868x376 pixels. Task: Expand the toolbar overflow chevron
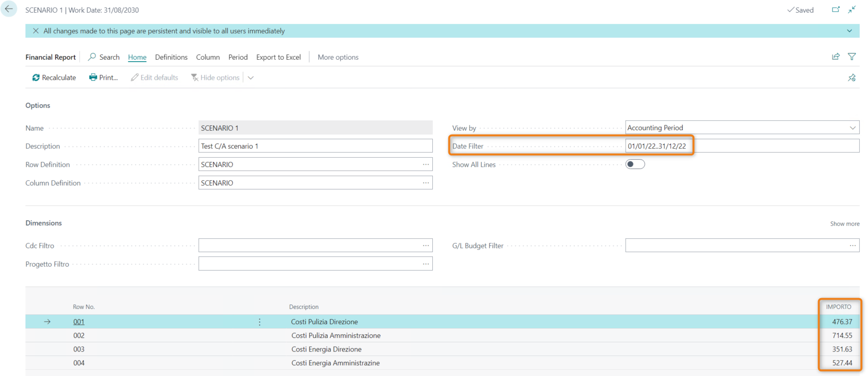pos(251,77)
